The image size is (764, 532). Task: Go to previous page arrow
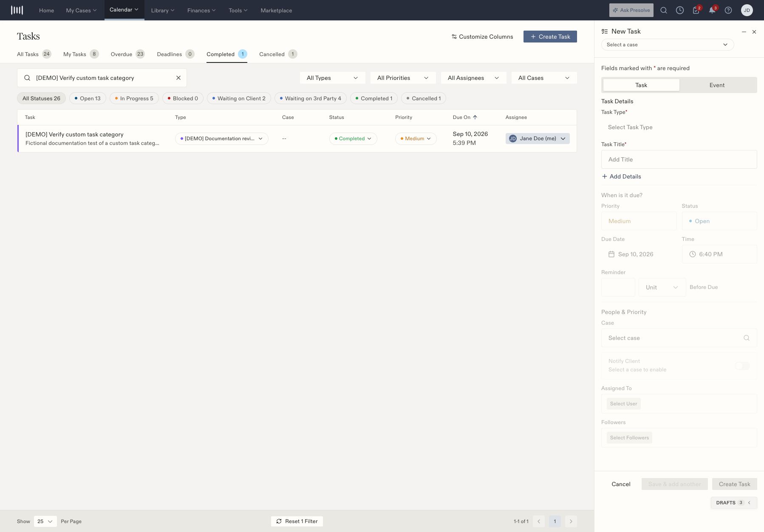pos(539,521)
